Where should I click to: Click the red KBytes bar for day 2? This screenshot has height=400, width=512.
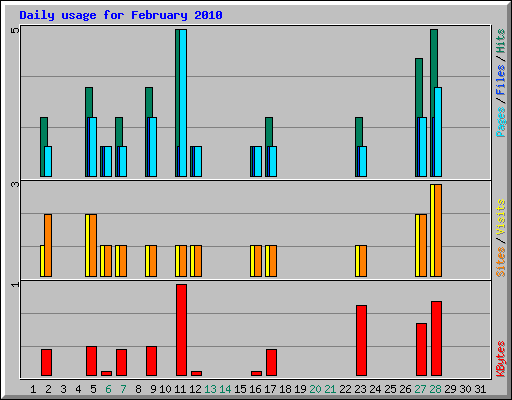click(x=46, y=362)
